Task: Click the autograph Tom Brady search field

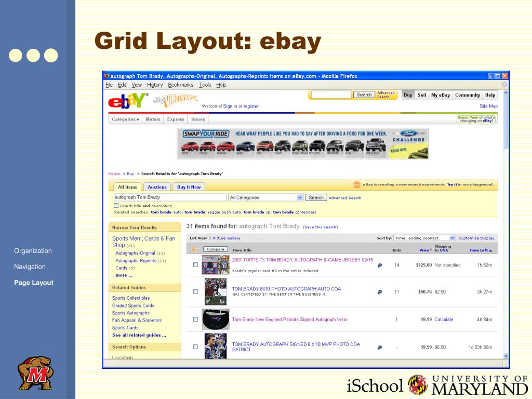Action: click(170, 197)
